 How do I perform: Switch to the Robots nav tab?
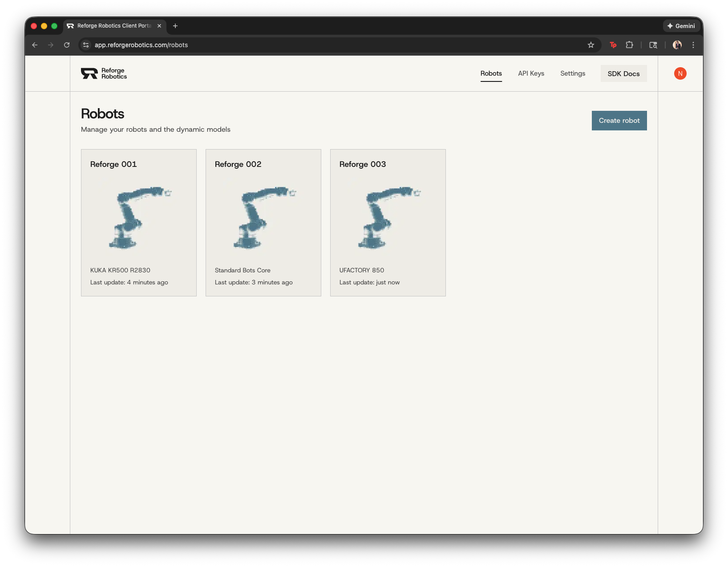pos(491,73)
